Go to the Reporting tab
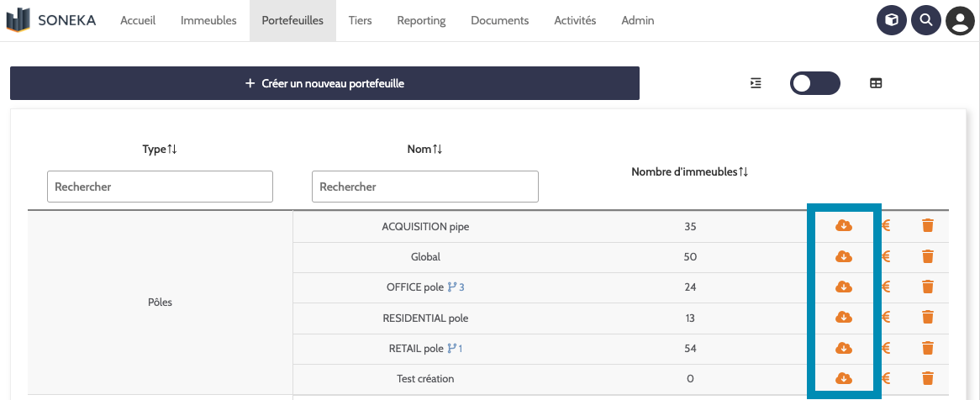 click(421, 20)
